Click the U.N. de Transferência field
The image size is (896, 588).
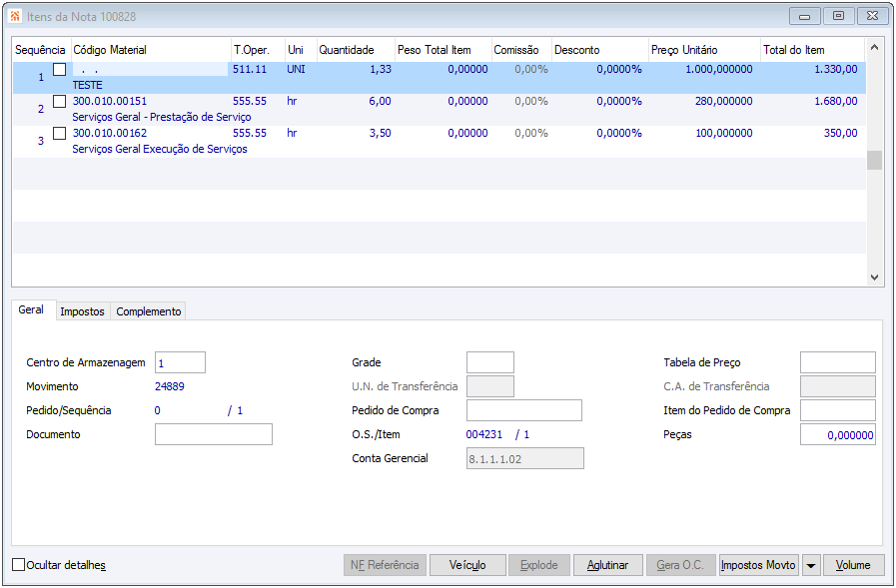click(490, 386)
